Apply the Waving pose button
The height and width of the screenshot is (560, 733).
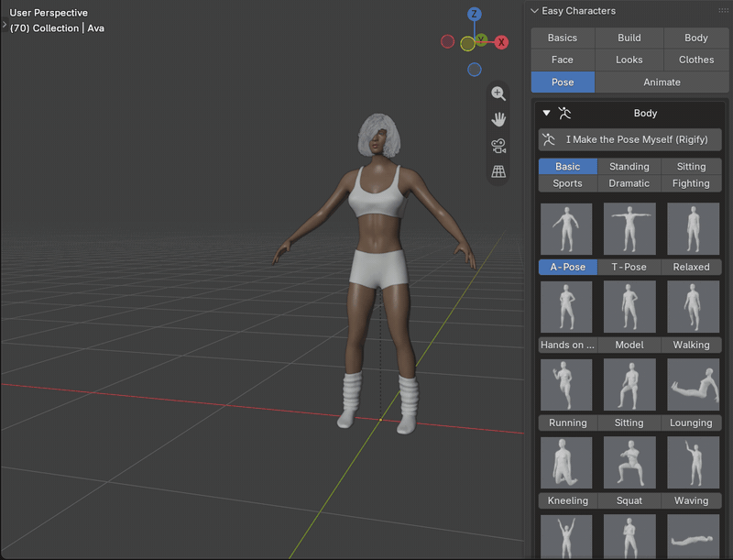(x=692, y=500)
